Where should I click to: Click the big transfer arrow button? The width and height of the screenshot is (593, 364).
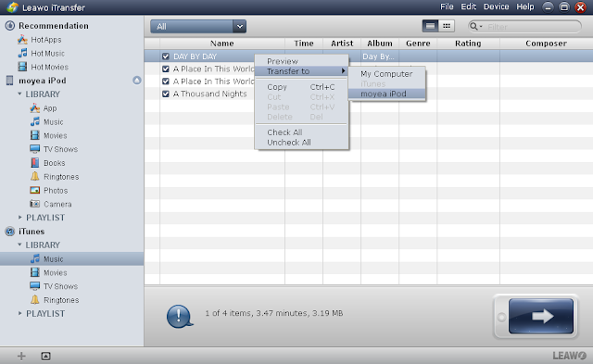click(541, 317)
